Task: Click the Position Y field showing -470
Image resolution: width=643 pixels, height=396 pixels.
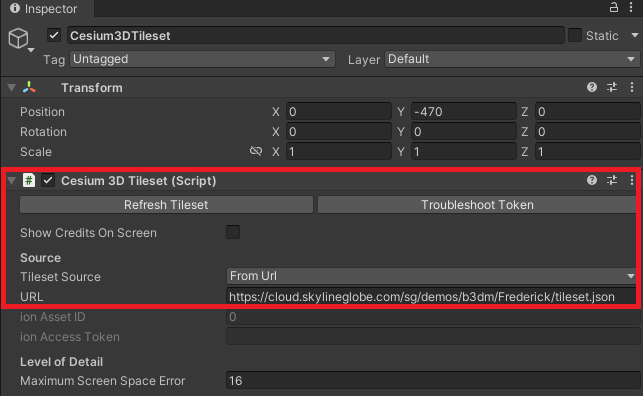Action: pos(463,112)
